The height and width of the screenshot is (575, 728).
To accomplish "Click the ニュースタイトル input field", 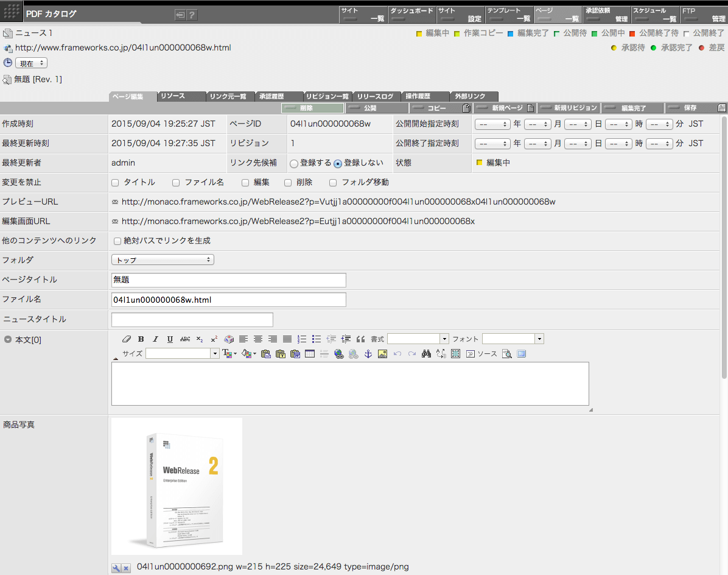I will tap(192, 320).
